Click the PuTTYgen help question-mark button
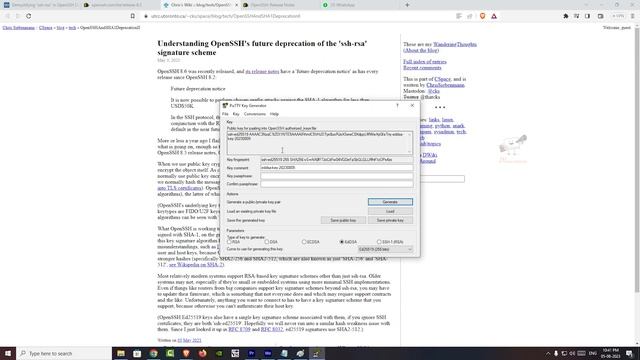The width and height of the screenshot is (640, 360). [397, 106]
